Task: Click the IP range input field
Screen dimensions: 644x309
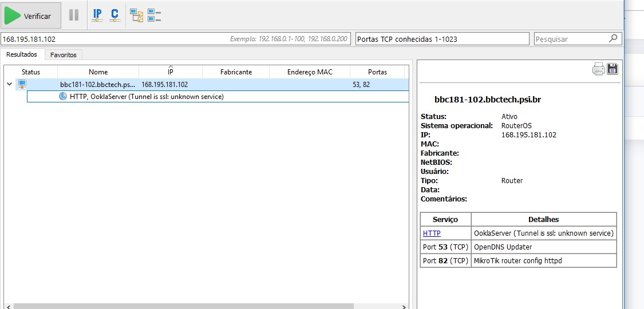Action: tap(176, 39)
